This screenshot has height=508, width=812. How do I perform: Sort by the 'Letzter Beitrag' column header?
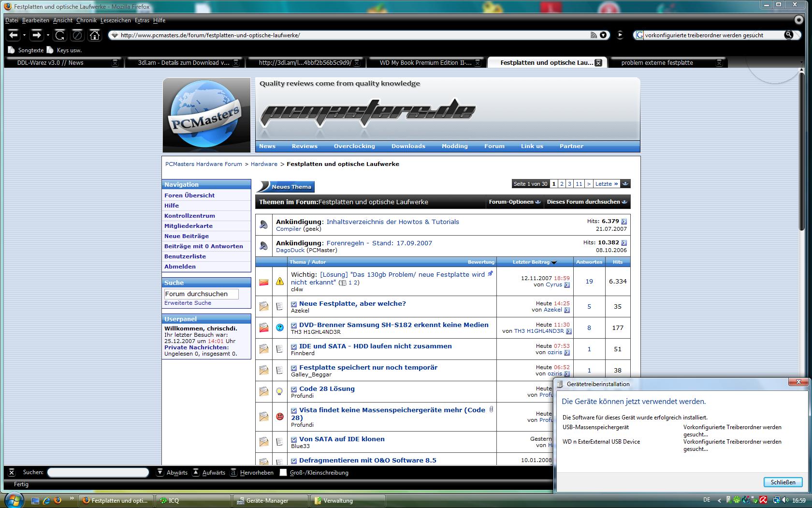[x=531, y=262]
